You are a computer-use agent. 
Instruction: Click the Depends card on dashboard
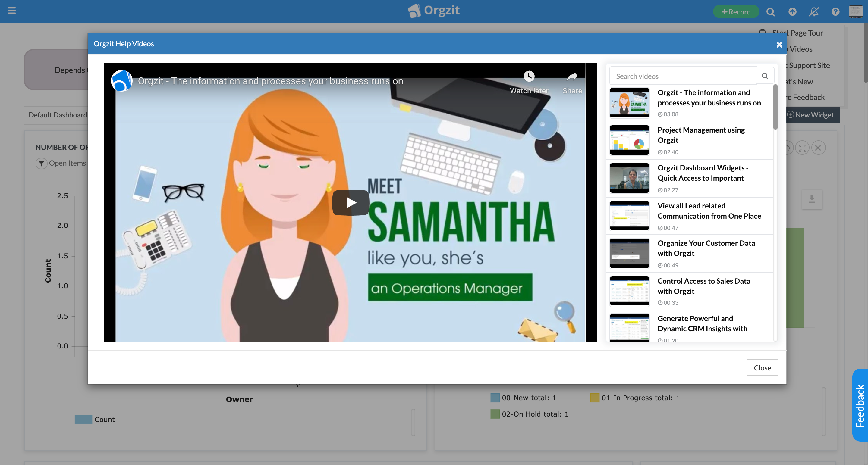[x=56, y=70]
